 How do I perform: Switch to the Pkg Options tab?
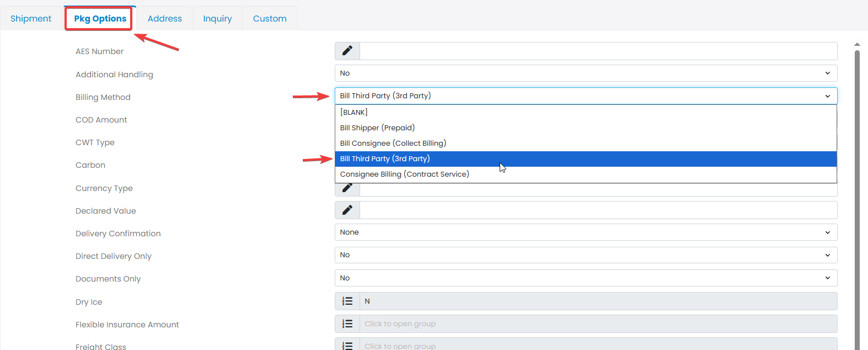[100, 18]
